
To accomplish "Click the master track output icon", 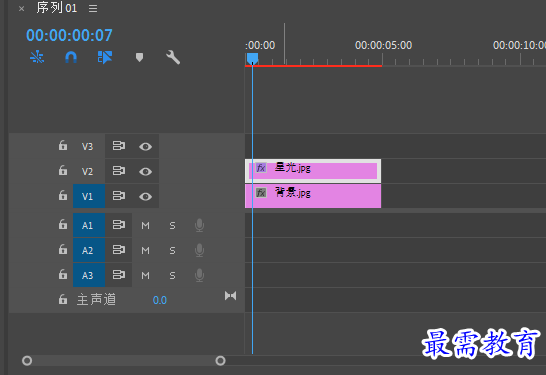I will [230, 296].
